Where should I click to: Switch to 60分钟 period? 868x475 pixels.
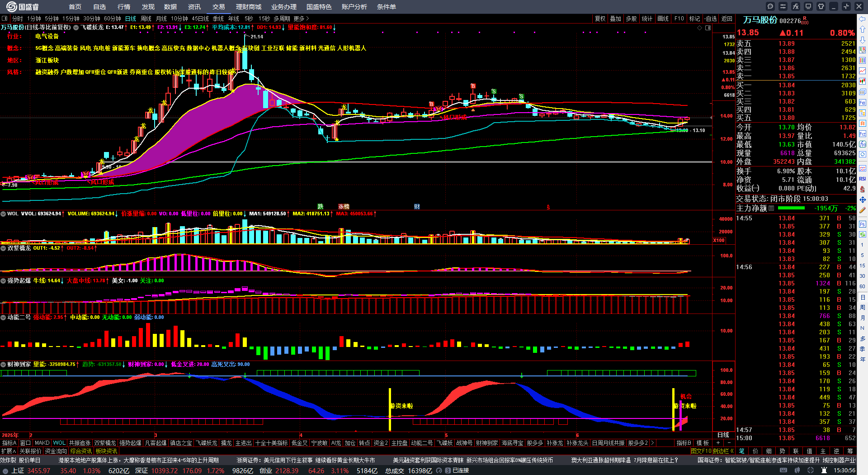(x=113, y=19)
